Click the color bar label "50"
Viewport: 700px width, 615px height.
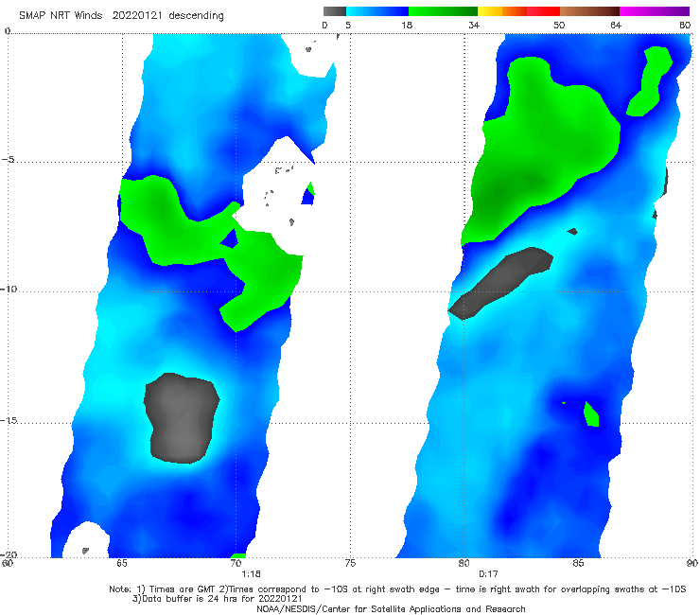[x=559, y=26]
